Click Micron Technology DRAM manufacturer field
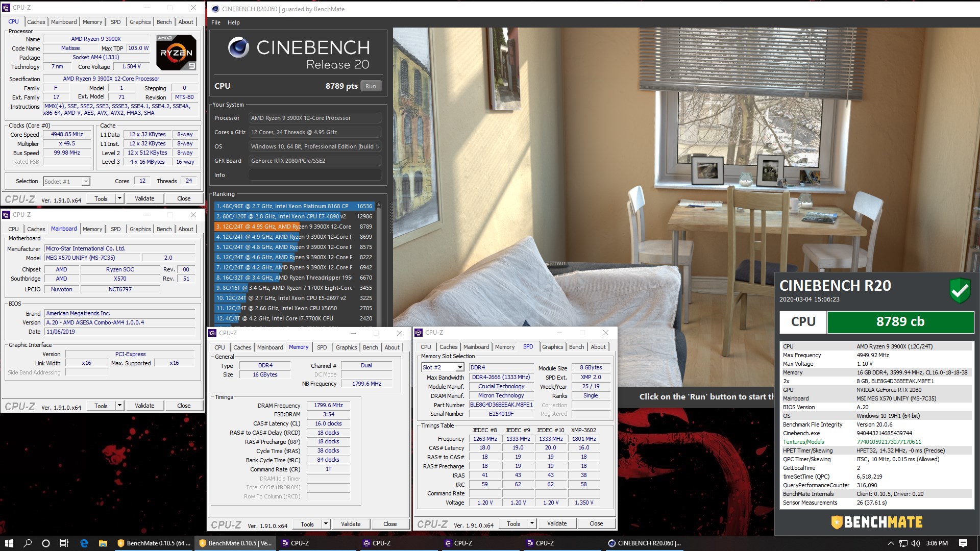Screen dimensions: 980x551 coord(501,395)
